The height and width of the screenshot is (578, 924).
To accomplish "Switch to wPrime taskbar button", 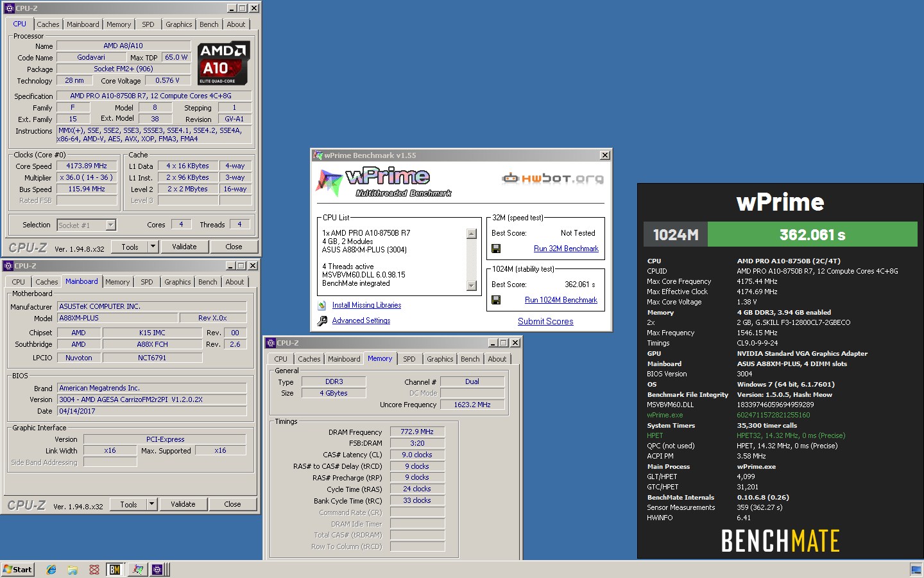I will point(137,570).
